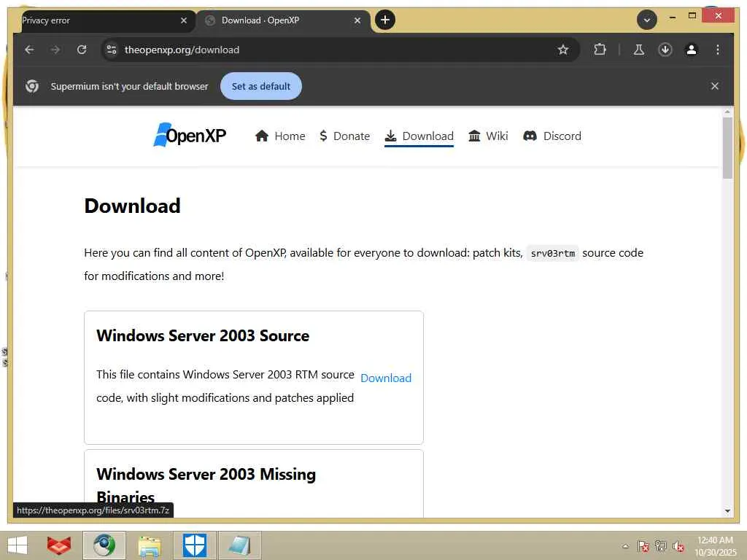
Task: Open the blue shield taskbar app
Action: tap(194, 545)
